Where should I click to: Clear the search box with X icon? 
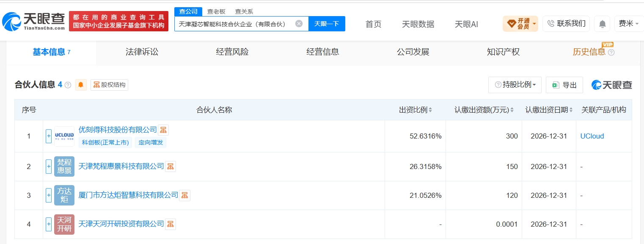299,24
